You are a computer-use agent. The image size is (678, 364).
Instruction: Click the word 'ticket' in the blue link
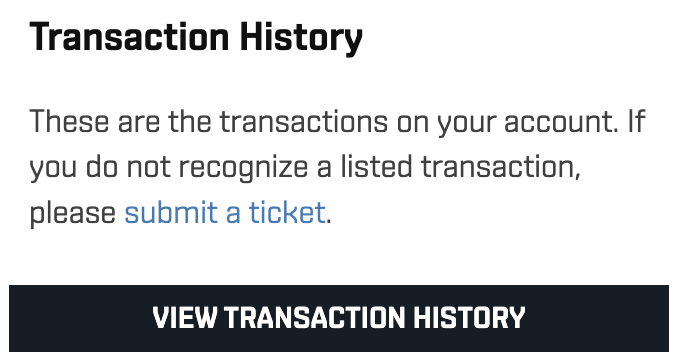tap(287, 213)
